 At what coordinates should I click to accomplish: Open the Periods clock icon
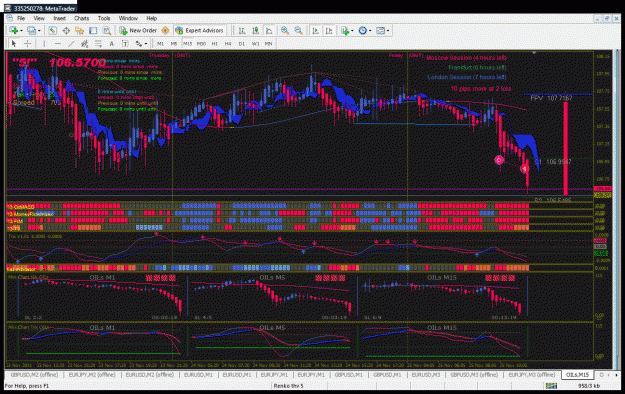[362, 30]
